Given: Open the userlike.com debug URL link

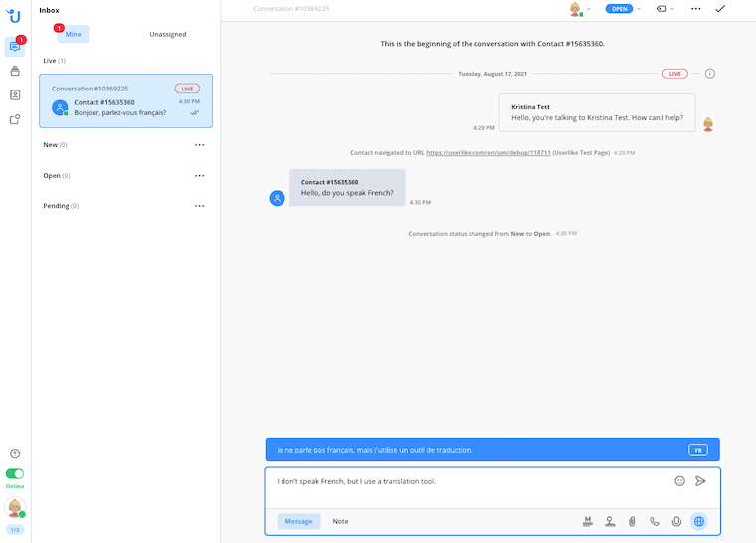Looking at the screenshot, I should pos(486,153).
